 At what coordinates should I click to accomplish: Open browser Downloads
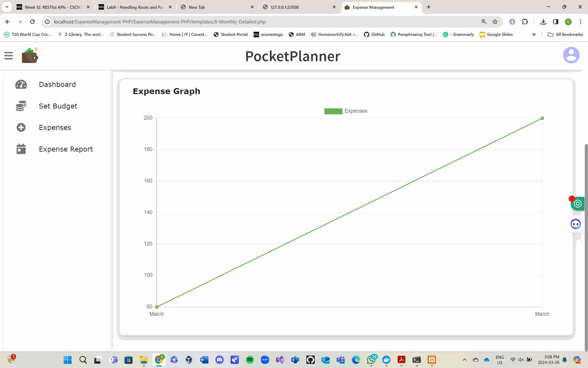[543, 21]
